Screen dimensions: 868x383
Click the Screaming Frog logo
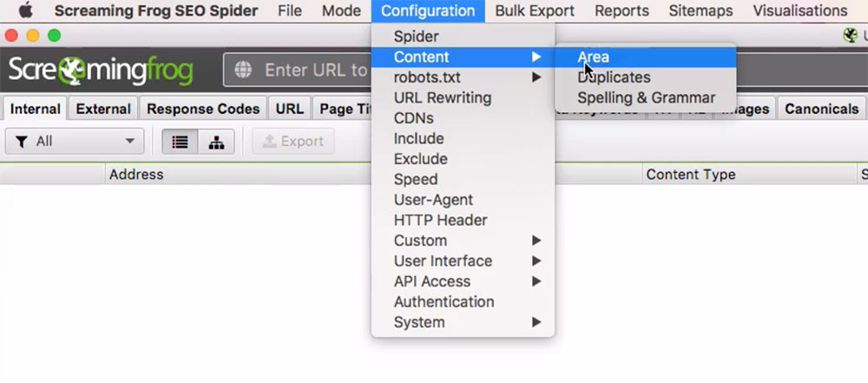[100, 70]
